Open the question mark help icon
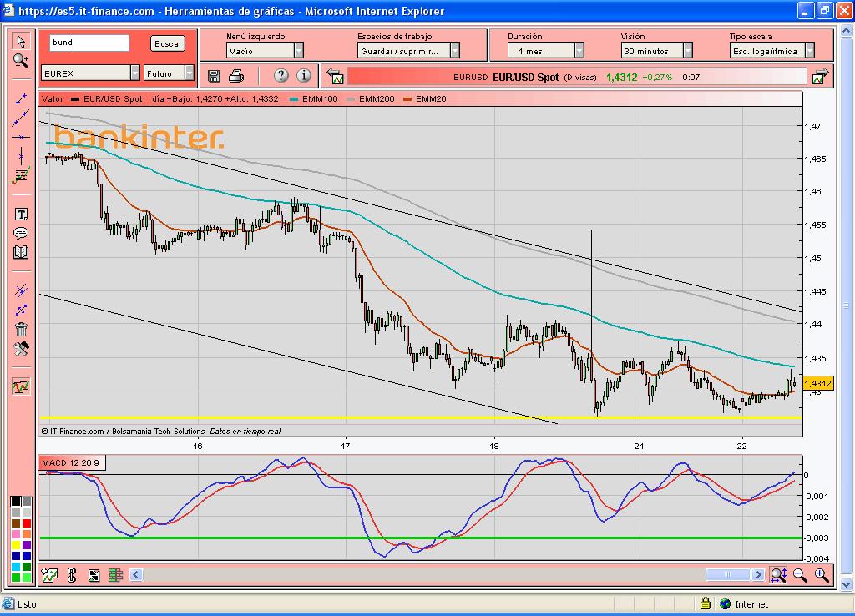This screenshot has width=855, height=616. [281, 76]
